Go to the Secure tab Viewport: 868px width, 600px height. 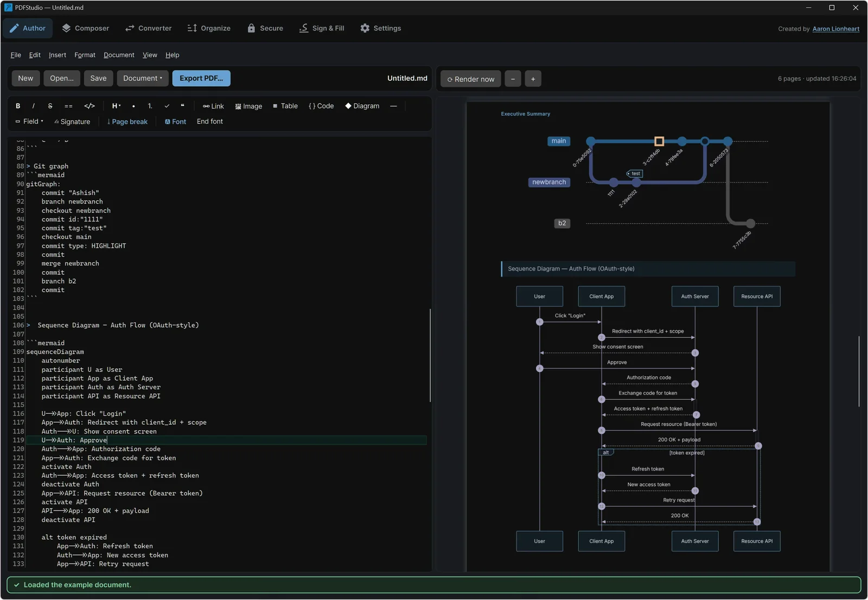pos(265,28)
